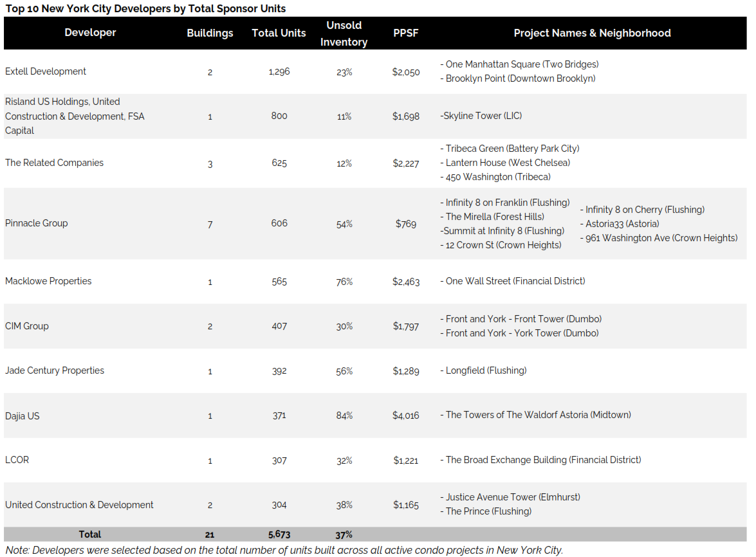Select the unsold inventory value '54%'
Image resolution: width=756 pixels, height=557 pixels.
(x=344, y=224)
